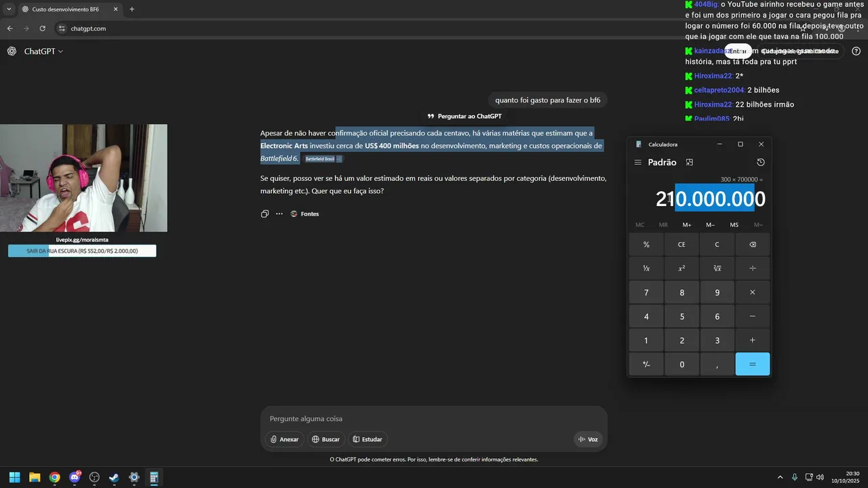Click the plus key in Calculator
868x488 pixels.
point(752,340)
